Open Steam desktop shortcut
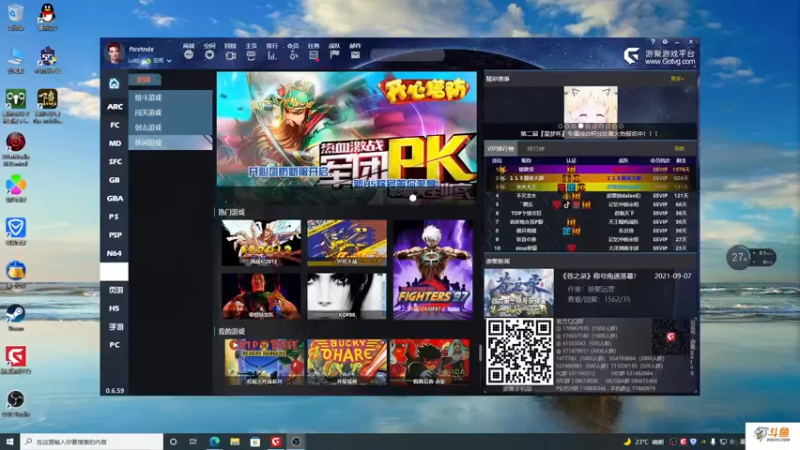 click(16, 317)
